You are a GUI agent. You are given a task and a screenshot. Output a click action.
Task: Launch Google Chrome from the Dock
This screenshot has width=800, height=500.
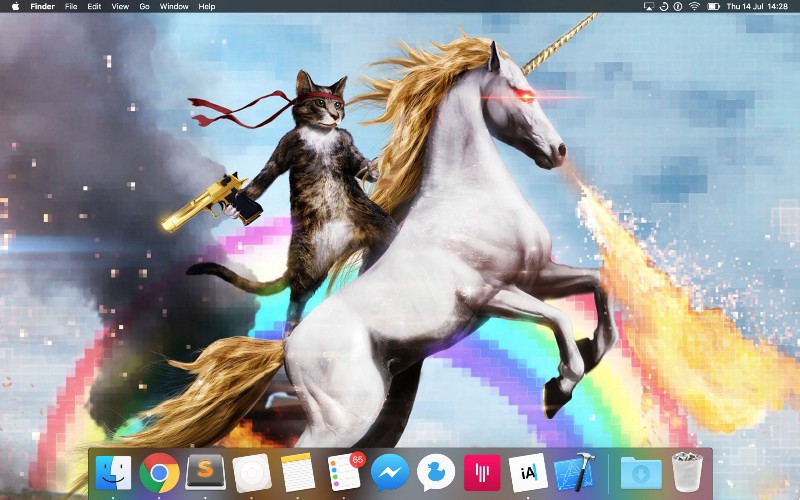click(159, 473)
